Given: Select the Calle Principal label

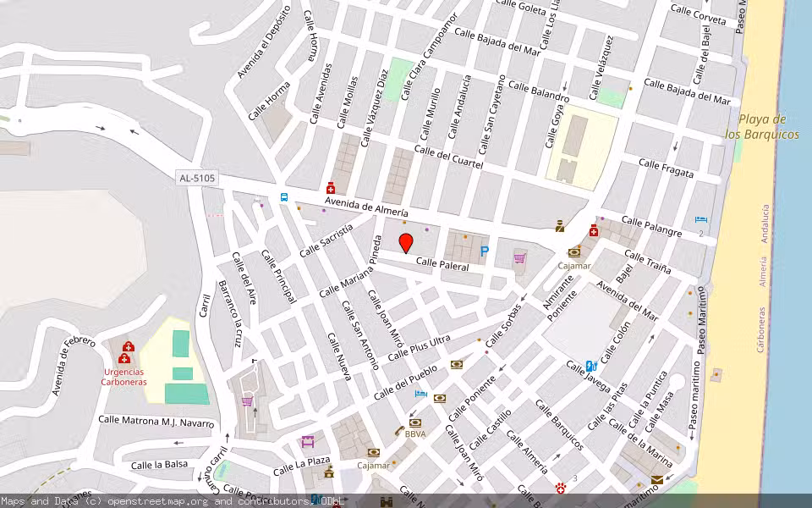Looking at the screenshot, I should [278, 276].
